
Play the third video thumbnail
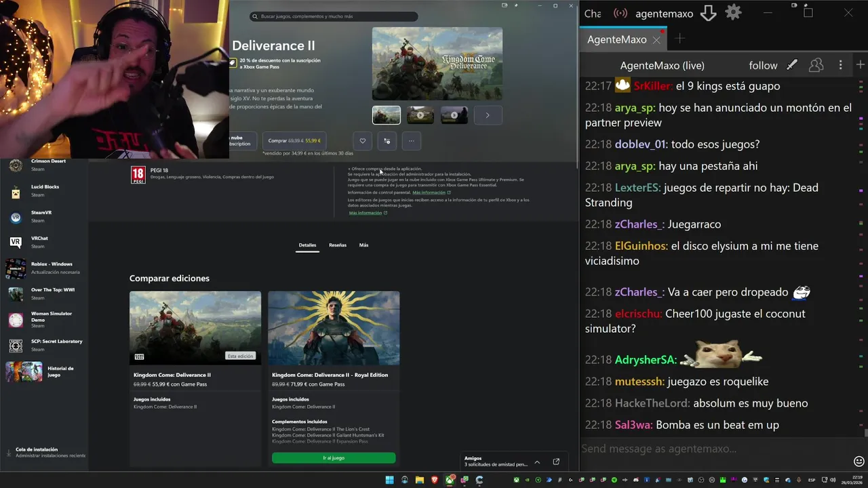[454, 115]
